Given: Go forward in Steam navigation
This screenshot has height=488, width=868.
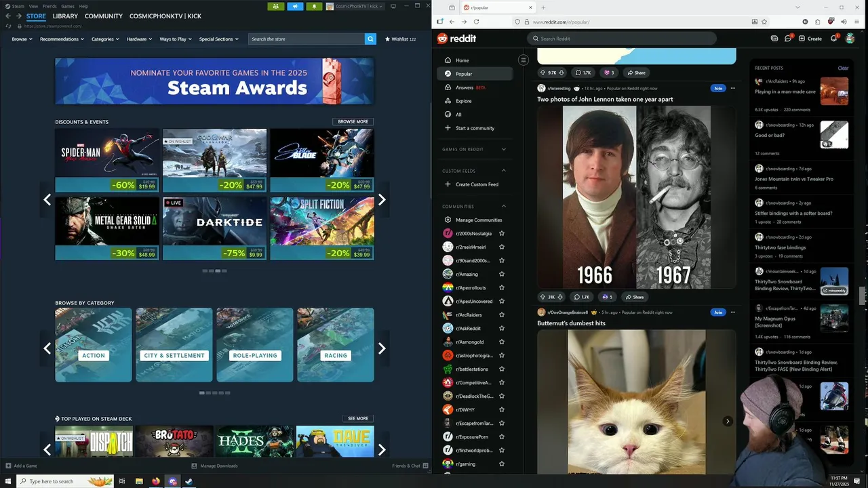Looking at the screenshot, I should tap(19, 16).
